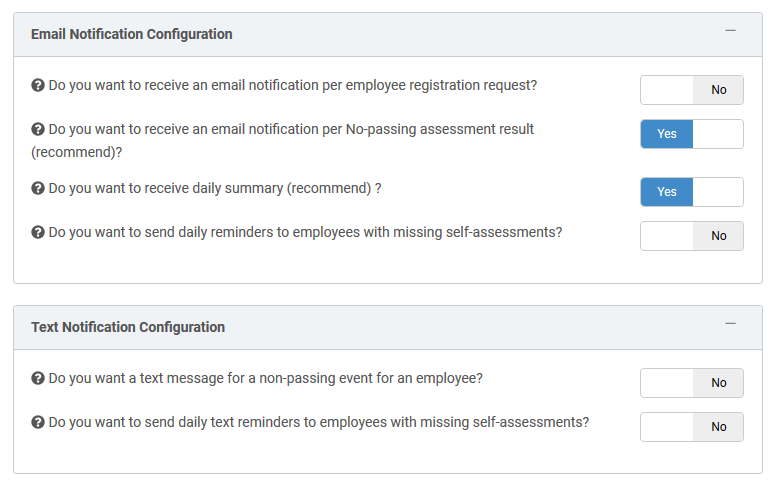Click the non-passing event text message question

pos(266,378)
